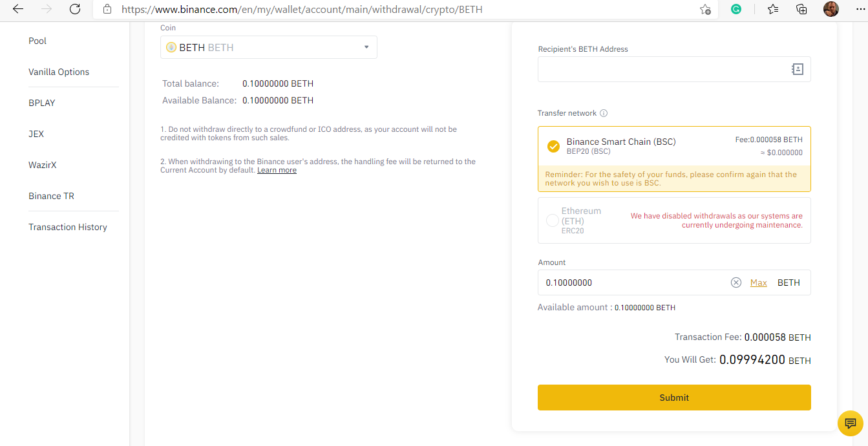
Task: Select the Binance Smart Chain (BSC) network
Action: click(674, 147)
